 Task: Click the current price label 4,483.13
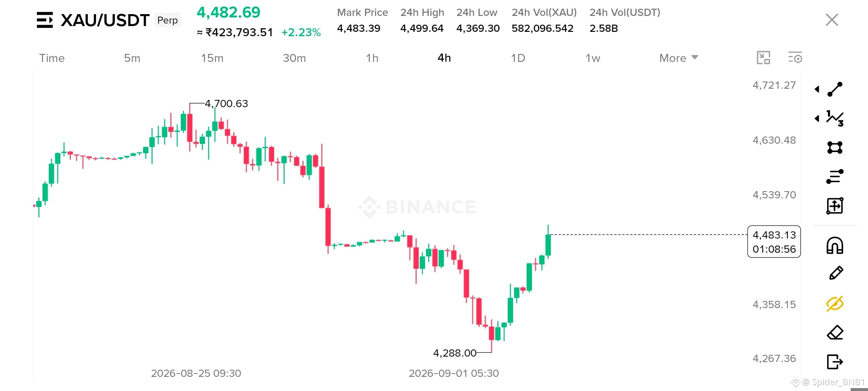pos(774,235)
